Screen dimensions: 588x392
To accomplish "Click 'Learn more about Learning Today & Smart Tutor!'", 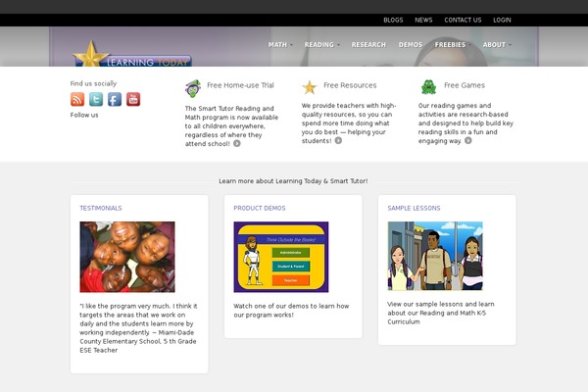I will [x=293, y=181].
